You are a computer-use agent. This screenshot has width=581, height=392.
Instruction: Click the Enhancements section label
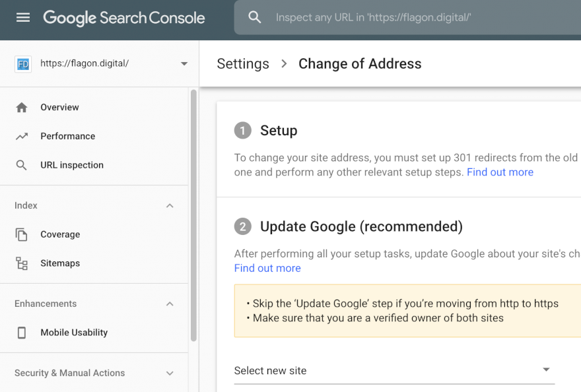point(46,304)
